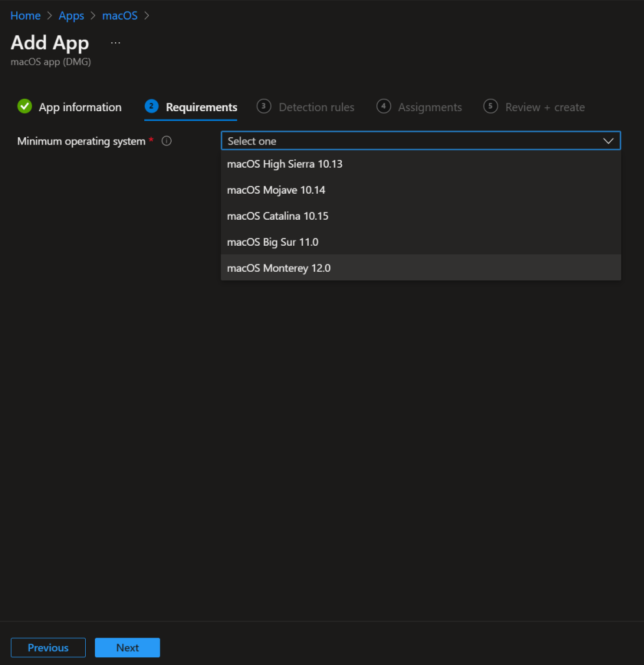Go to Apps breadcrumb link
The height and width of the screenshot is (665, 644).
(x=71, y=16)
